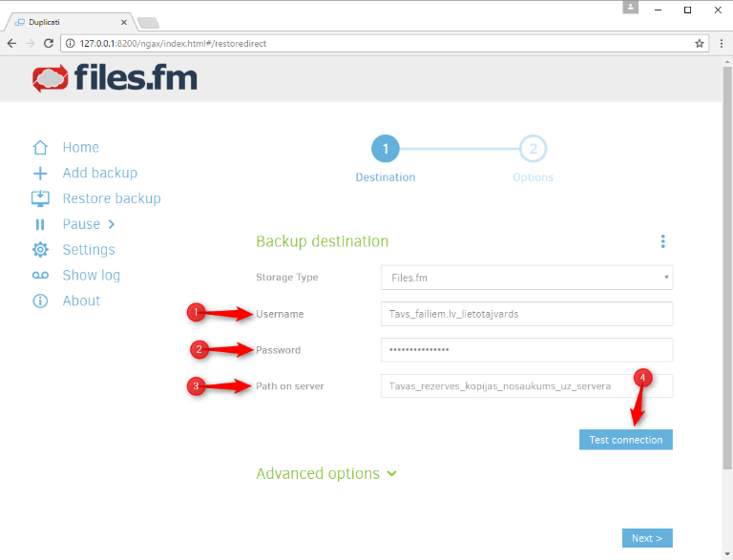Image resolution: width=733 pixels, height=560 pixels.
Task: Open Settings from the sidebar
Action: (89, 250)
